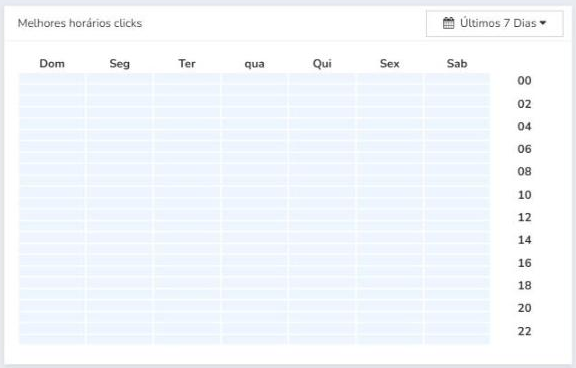Click the 18 hour label
576x368 pixels.
point(524,285)
